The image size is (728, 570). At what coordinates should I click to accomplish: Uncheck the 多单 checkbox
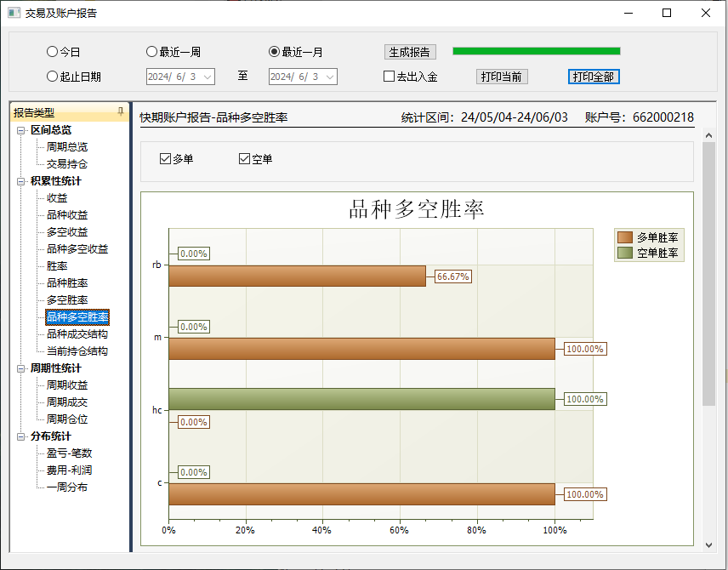click(x=166, y=159)
